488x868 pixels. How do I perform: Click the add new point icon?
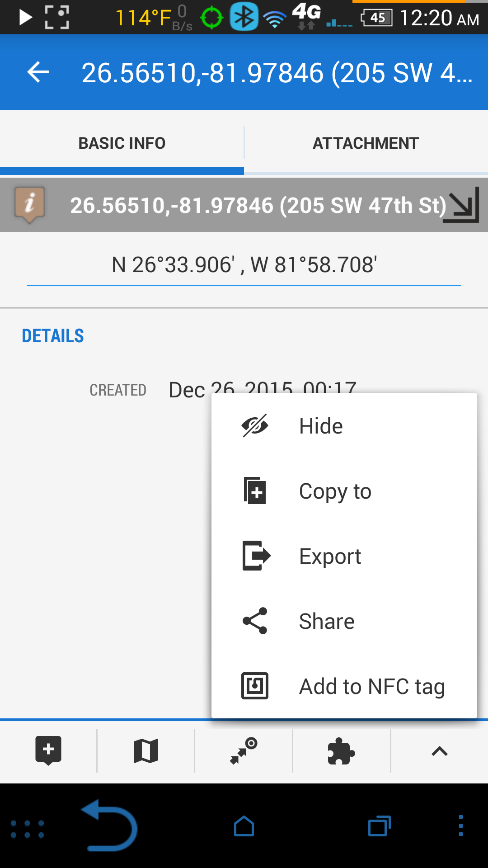[x=48, y=750]
